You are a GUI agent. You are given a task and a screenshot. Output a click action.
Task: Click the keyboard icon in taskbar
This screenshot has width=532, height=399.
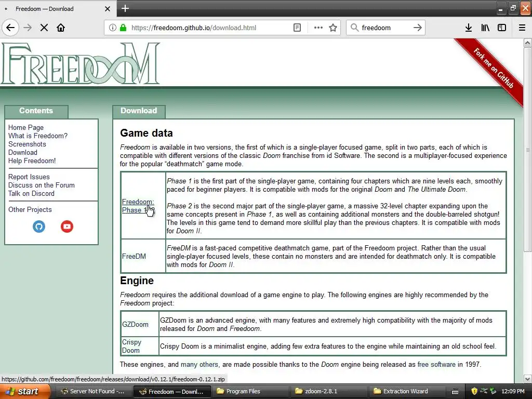click(x=455, y=392)
